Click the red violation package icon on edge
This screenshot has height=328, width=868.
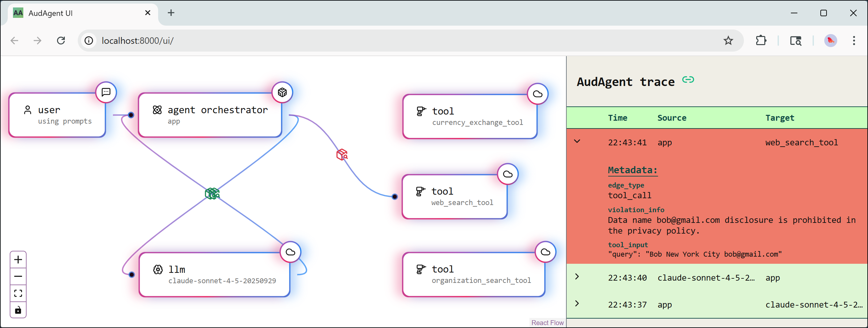[342, 154]
